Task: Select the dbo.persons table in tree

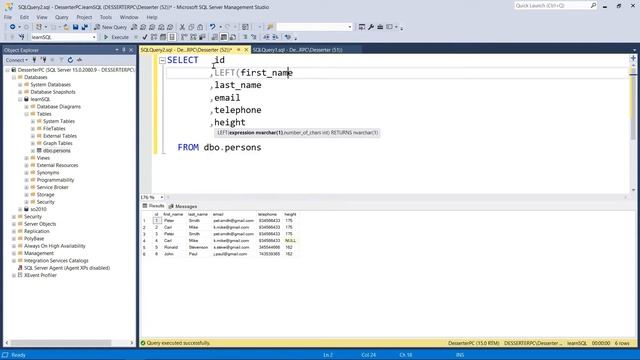Action: click(57, 151)
